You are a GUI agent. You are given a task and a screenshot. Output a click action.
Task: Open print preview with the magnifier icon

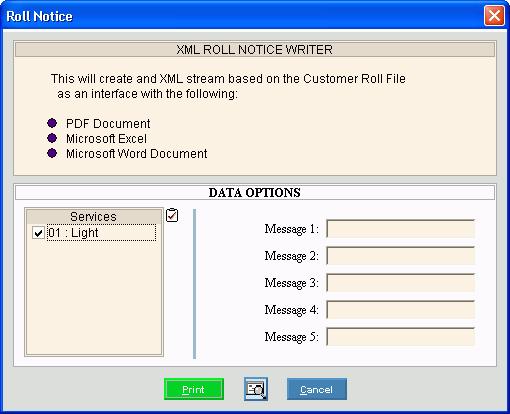point(256,389)
